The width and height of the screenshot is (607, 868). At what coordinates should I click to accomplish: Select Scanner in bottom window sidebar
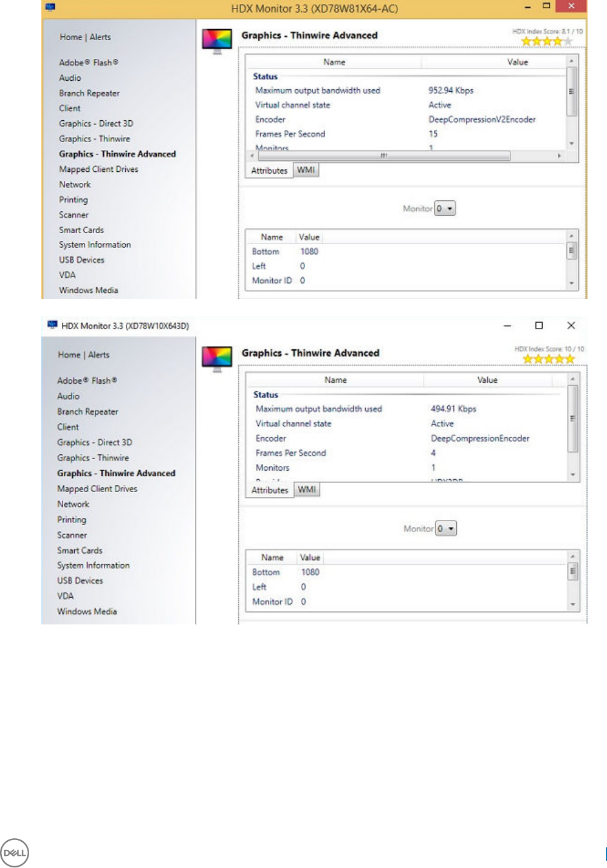[x=72, y=535]
